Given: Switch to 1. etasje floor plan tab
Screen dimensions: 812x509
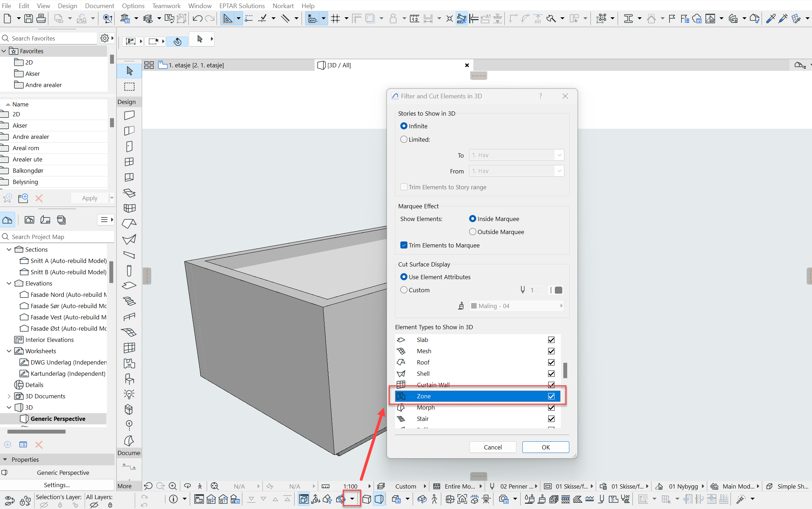Looking at the screenshot, I should (196, 65).
